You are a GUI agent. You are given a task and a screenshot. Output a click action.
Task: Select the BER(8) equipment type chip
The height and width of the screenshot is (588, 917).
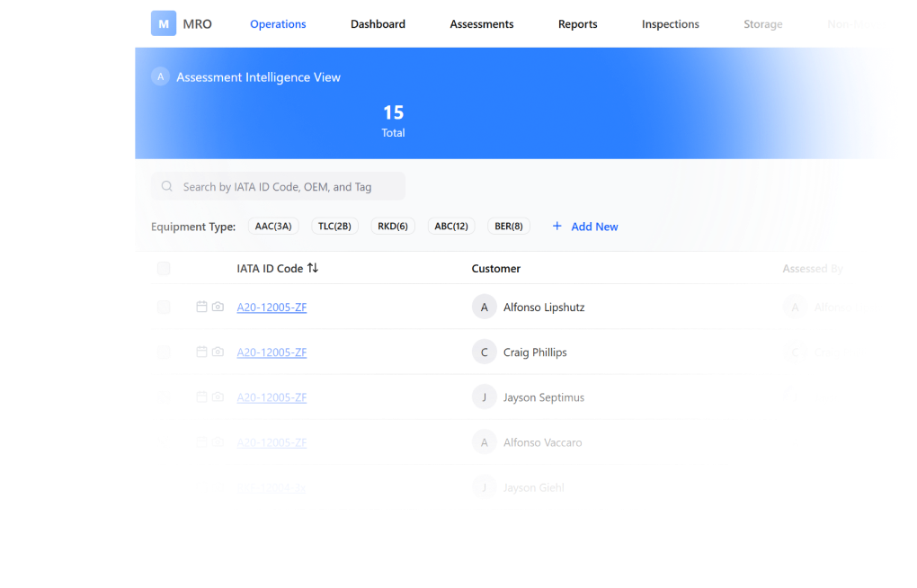click(508, 227)
